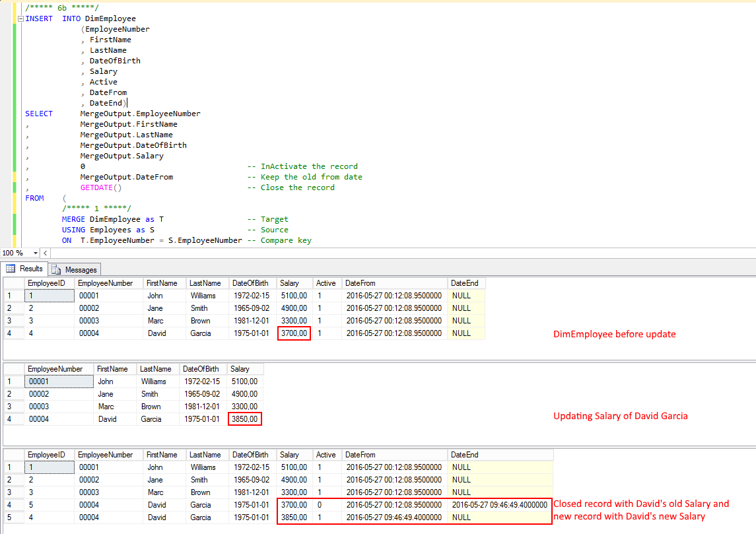Select the DateEnd column header in first result grid
Viewport: 756px width, 534px height.
(x=465, y=283)
